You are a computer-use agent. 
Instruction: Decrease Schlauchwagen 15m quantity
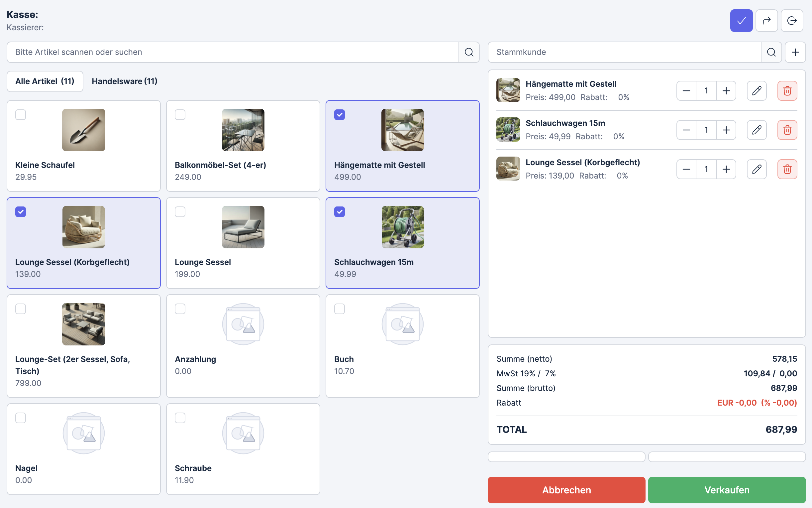pos(686,130)
